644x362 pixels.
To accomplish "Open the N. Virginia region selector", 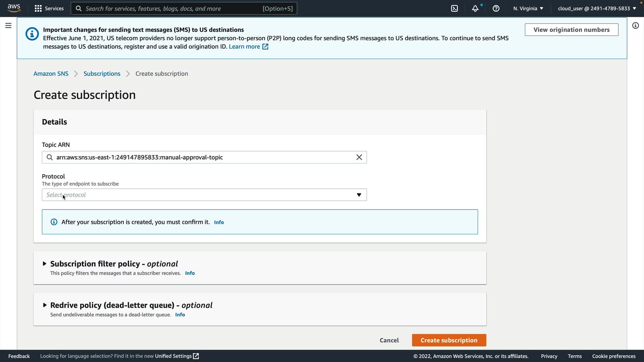I will pyautogui.click(x=528, y=8).
